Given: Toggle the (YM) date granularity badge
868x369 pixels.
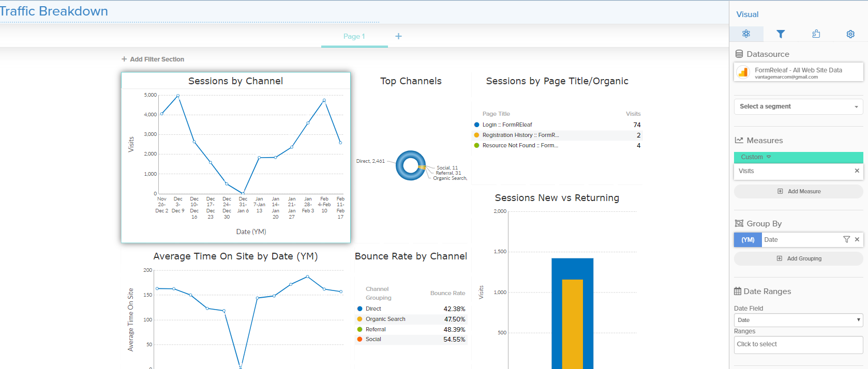Looking at the screenshot, I should pos(747,240).
